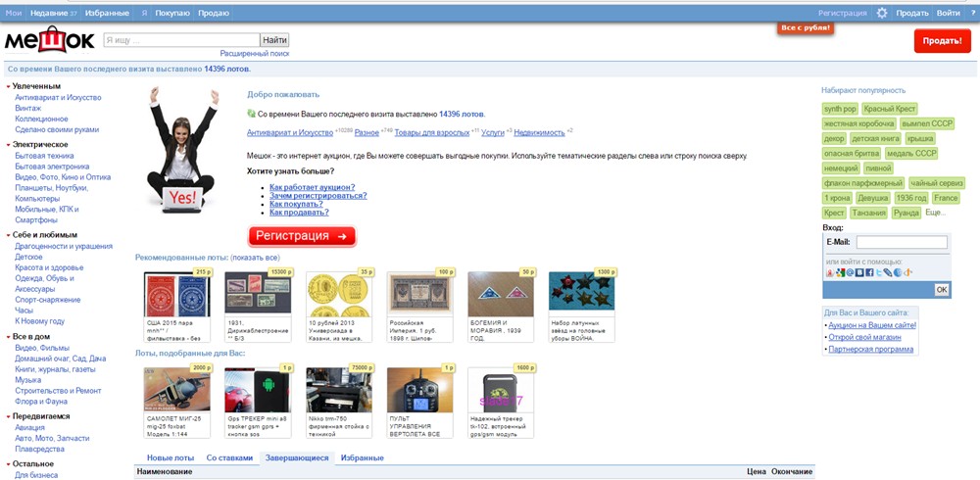This screenshot has width=980, height=480.
Task: Click the E-Mail login input field
Action: tap(902, 242)
